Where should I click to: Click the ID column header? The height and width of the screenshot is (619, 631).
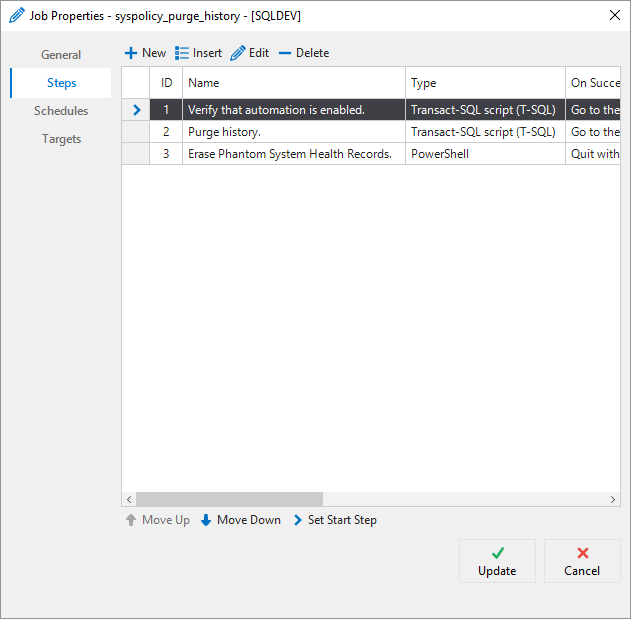tap(166, 83)
